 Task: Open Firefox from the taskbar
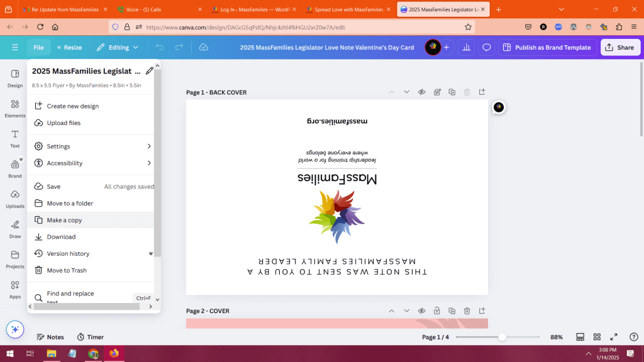(114, 353)
